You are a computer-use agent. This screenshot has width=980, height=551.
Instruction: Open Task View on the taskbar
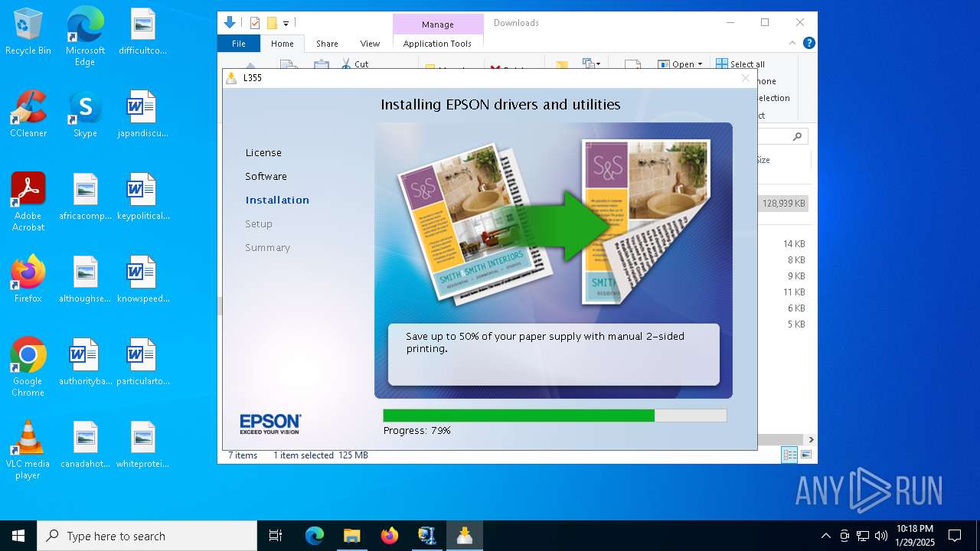point(276,536)
